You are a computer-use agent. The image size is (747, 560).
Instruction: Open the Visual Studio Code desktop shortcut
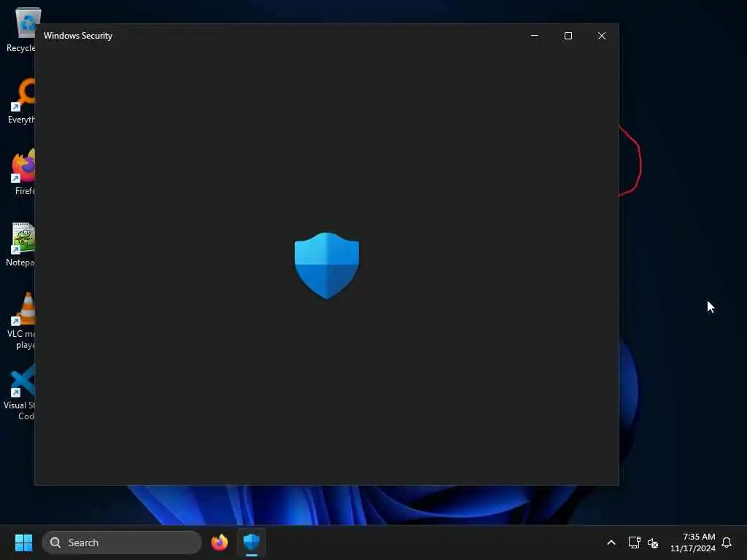click(21, 392)
